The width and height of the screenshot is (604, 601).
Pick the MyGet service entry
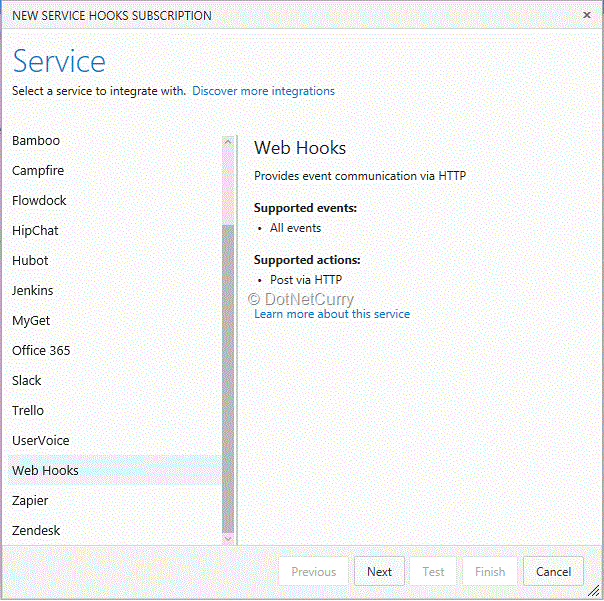click(115, 321)
